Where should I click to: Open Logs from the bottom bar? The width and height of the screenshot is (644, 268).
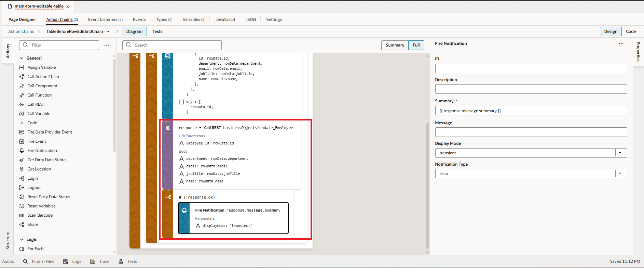click(x=72, y=261)
